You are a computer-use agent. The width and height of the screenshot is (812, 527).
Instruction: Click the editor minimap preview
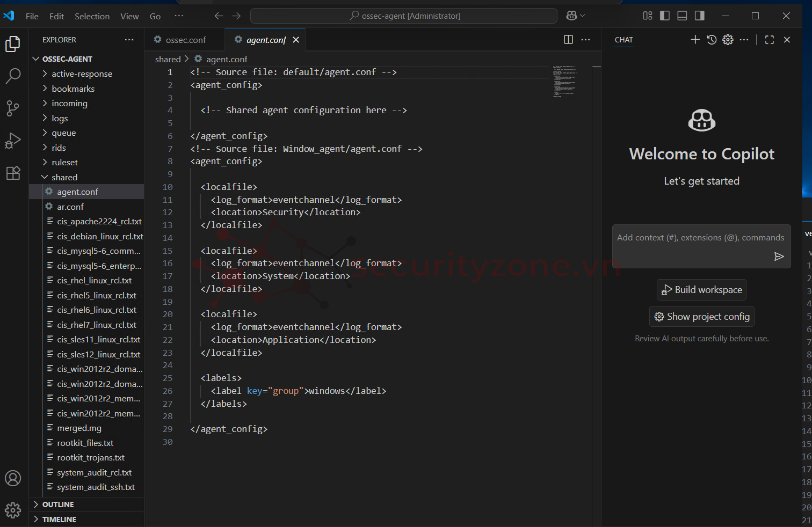564,82
